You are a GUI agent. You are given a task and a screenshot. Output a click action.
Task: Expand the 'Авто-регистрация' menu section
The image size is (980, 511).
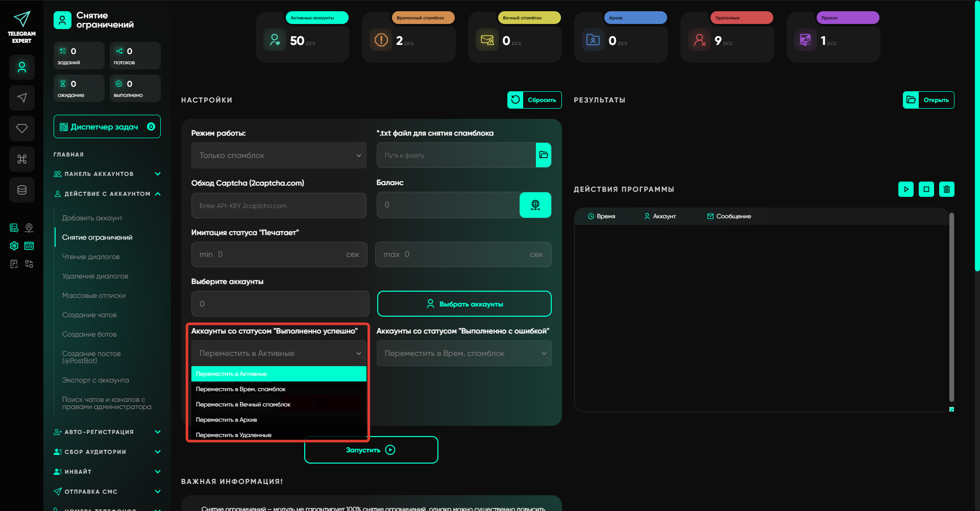(107, 432)
